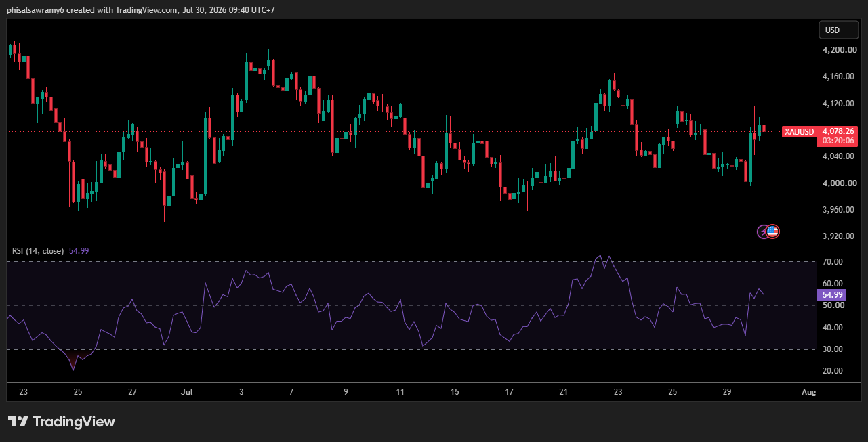Click the red 4,078.26 current price tag
The image size is (868, 442).
tap(838, 131)
